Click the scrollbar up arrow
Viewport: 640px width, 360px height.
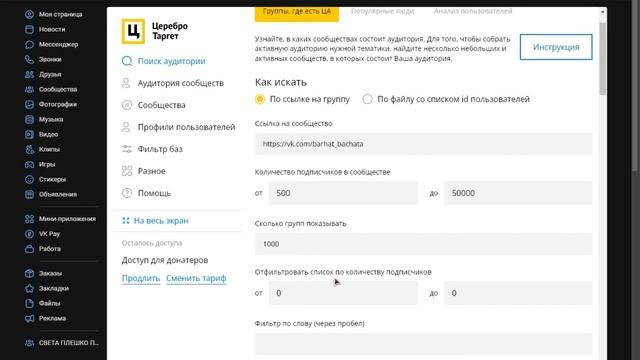click(x=602, y=12)
